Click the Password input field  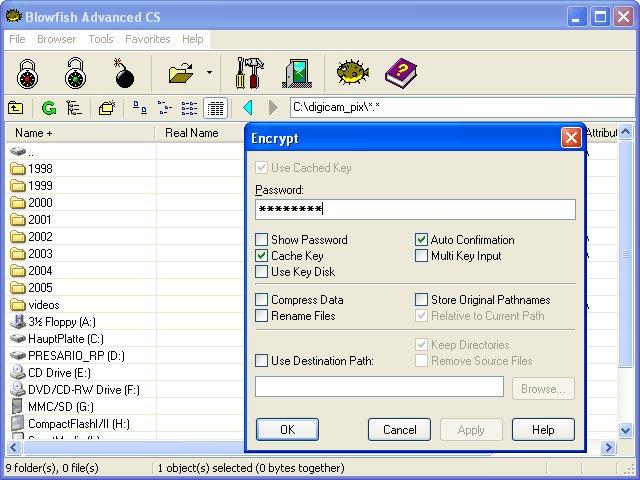click(415, 209)
